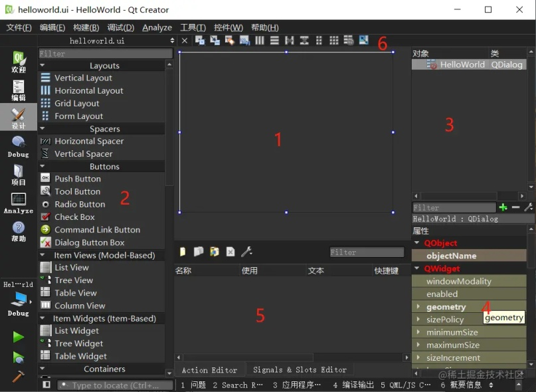Collapse Item Widgets (Item-Based) category
This screenshot has width=536, height=392.
pos(43,318)
